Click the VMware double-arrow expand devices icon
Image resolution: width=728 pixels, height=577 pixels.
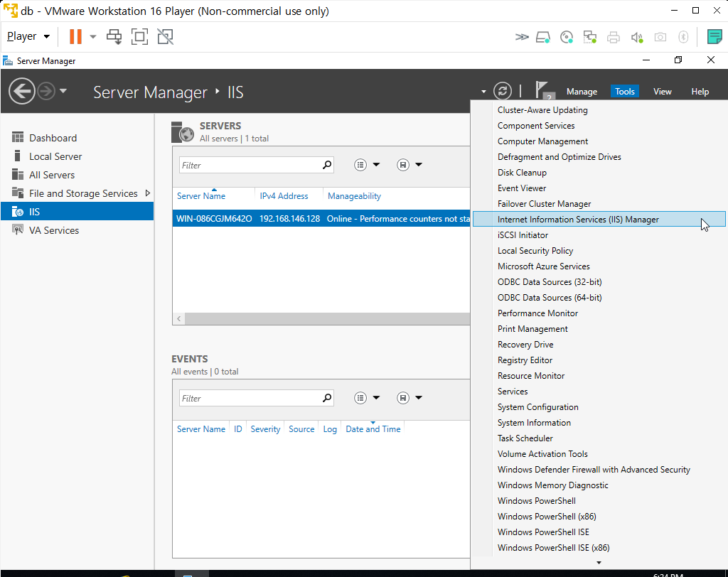click(x=521, y=37)
